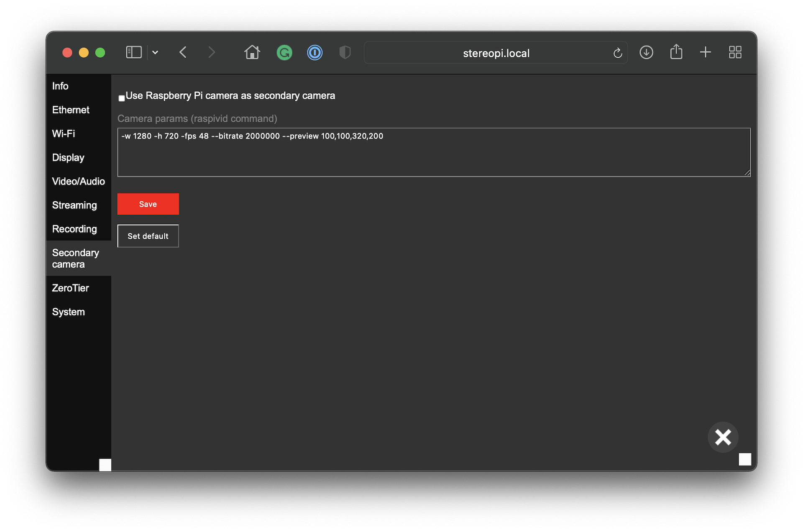Screen dimensions: 803x532
Task: Click inside the camera params text area
Action: pyautogui.click(x=433, y=153)
